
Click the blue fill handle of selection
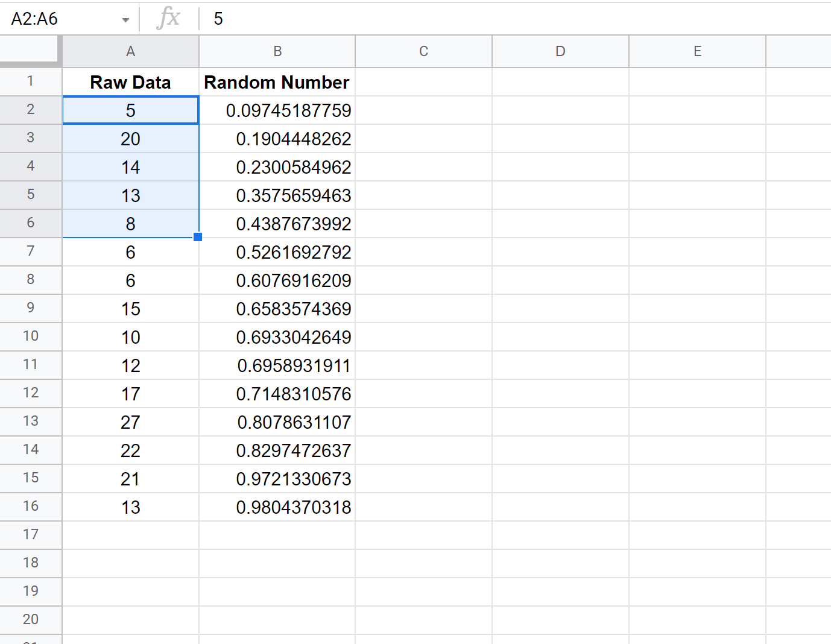(198, 237)
